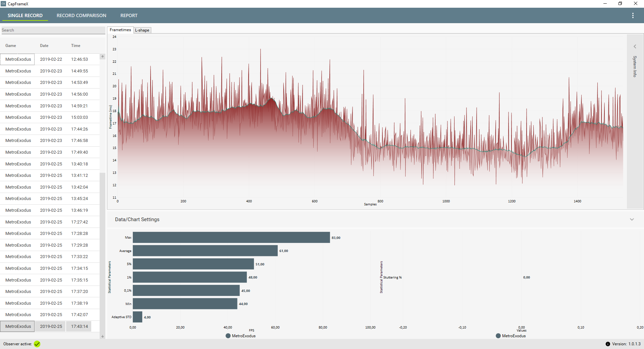Click the System Info vertical label
The image size is (644, 349).
pos(635,66)
